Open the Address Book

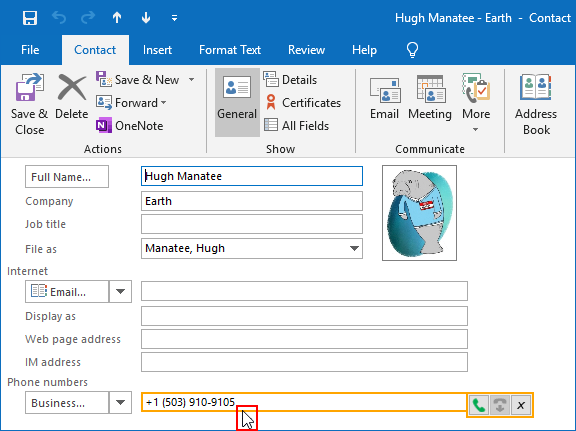[536, 105]
